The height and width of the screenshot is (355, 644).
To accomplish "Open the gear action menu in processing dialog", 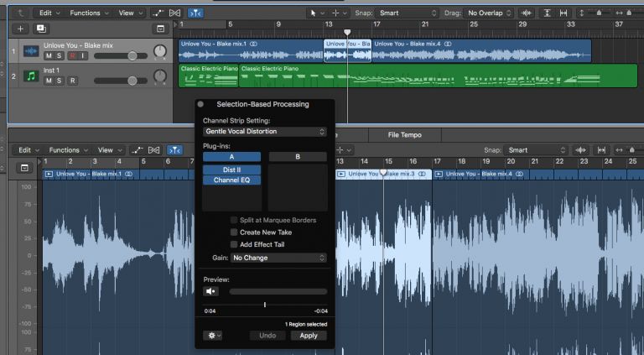I will coord(213,336).
